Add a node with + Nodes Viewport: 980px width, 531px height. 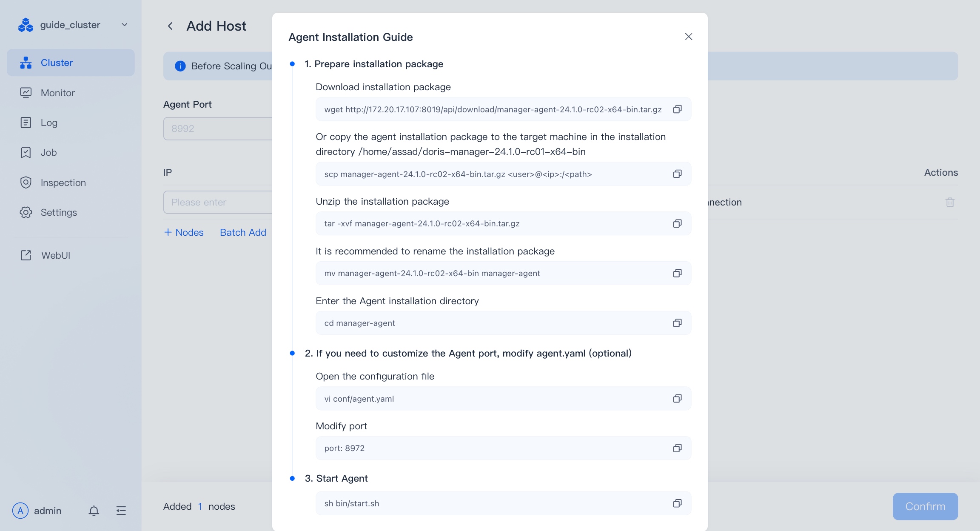point(184,232)
